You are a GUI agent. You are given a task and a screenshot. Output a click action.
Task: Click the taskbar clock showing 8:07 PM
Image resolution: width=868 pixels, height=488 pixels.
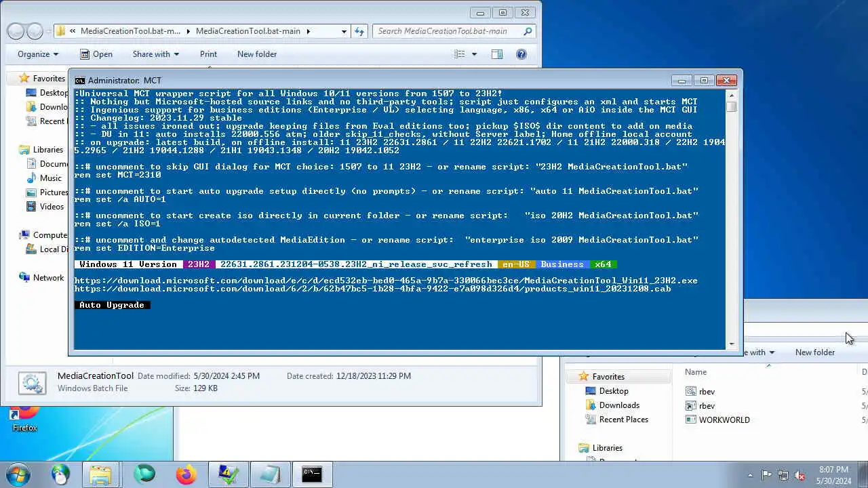coord(833,474)
